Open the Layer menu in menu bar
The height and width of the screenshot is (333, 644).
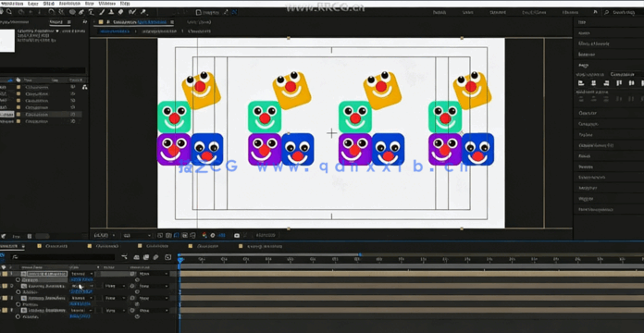pos(33,4)
